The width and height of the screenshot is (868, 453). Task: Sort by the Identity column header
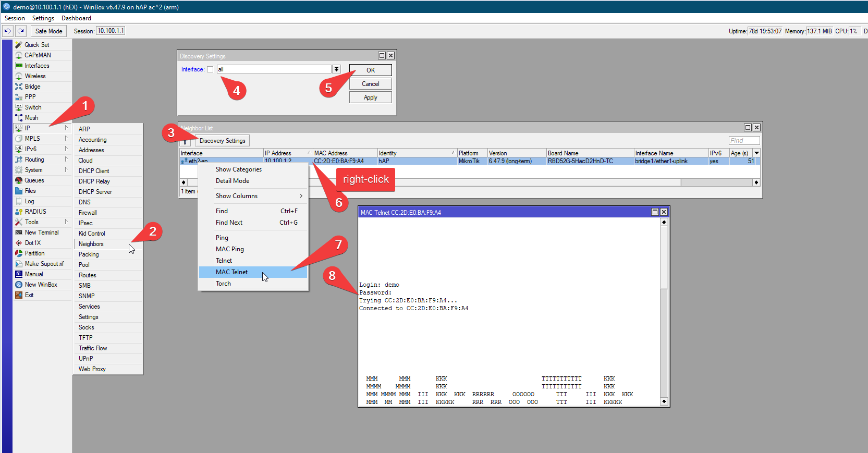tap(417, 153)
